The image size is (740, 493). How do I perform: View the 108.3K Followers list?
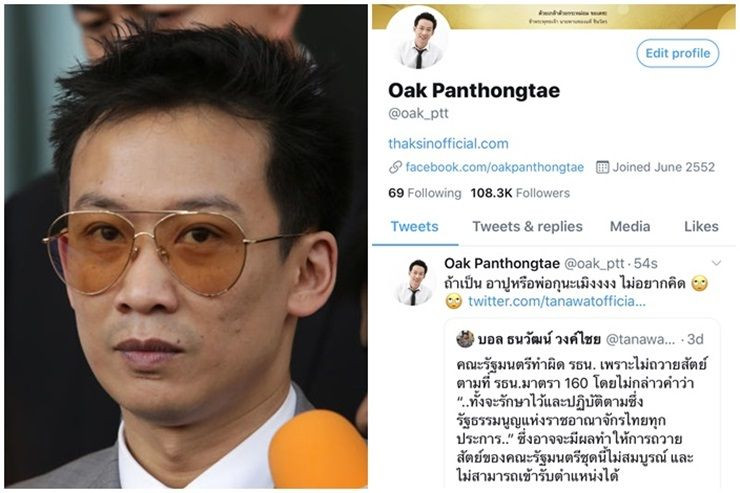coord(520,193)
